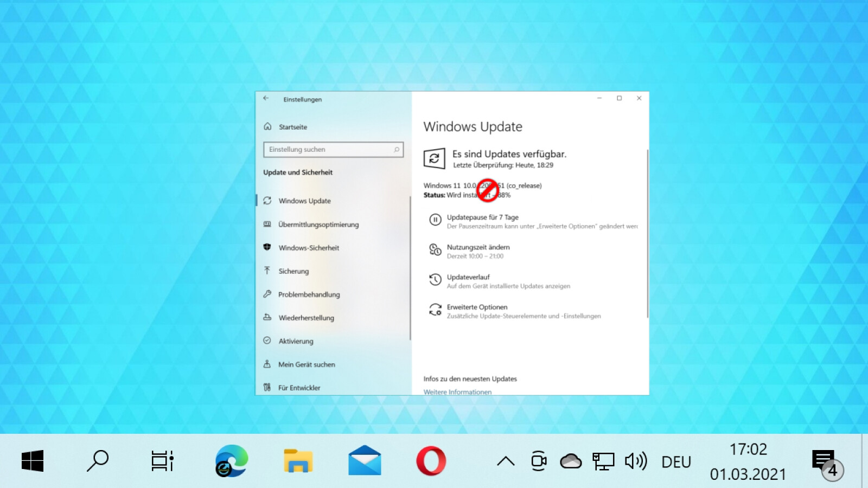Click the Nutzungszeit clock gear icon
The height and width of the screenshot is (488, 868).
click(435, 249)
